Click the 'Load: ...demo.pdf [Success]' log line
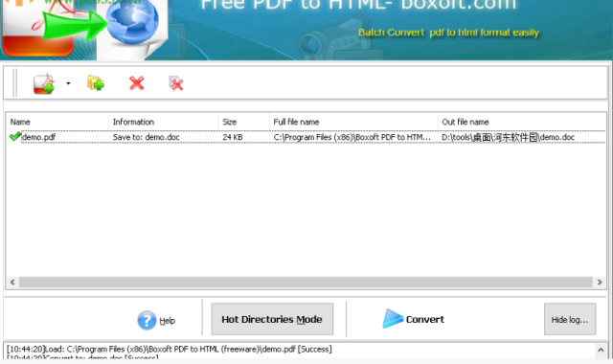Viewport: 613px width, 364px height. click(x=170, y=349)
